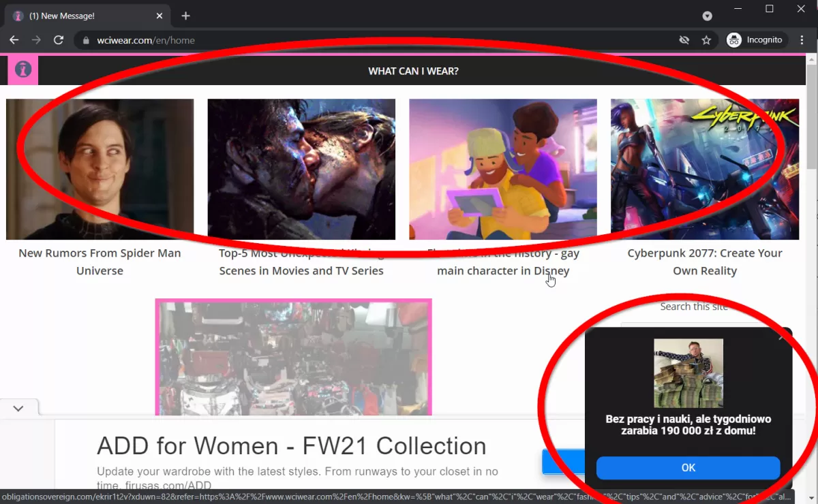Click the 'WHAT CAN I WEAR?' header title
This screenshot has width=818, height=504.
[x=413, y=71]
